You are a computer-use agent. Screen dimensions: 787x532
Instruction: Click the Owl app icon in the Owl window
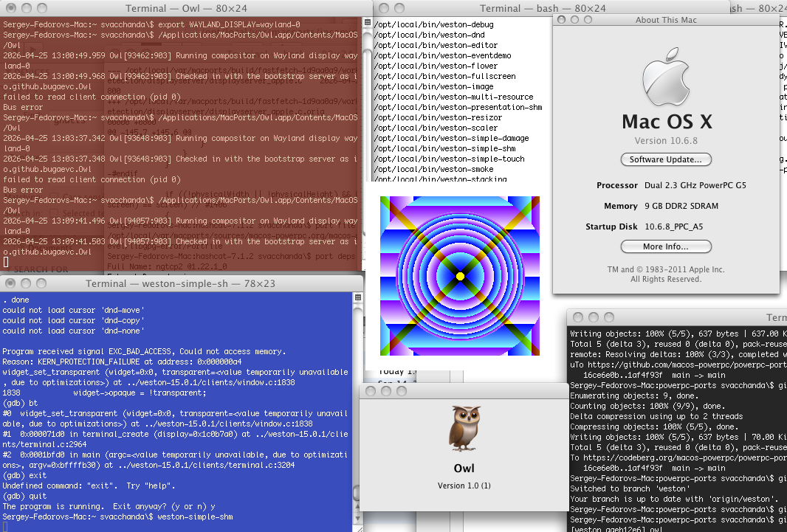464,428
